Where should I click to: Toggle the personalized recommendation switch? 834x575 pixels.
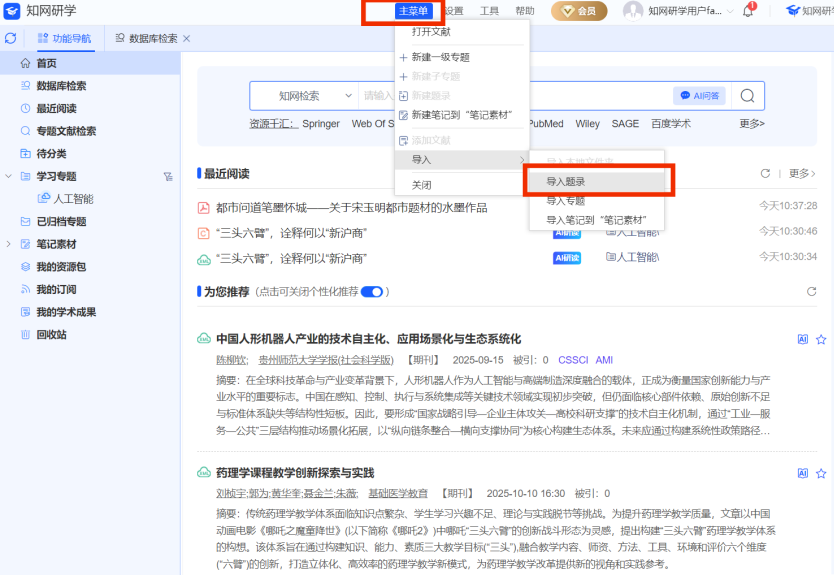372,292
